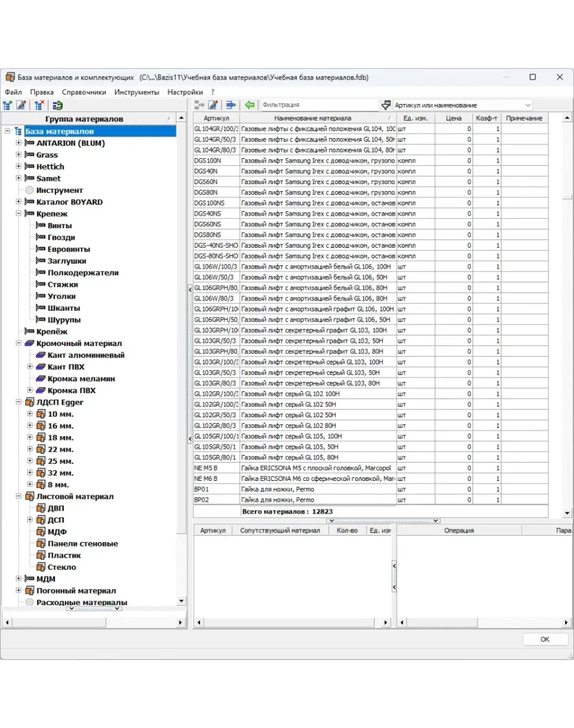Expand the ANTARION (BLUM) tree node
The image size is (574, 728).
[19, 143]
